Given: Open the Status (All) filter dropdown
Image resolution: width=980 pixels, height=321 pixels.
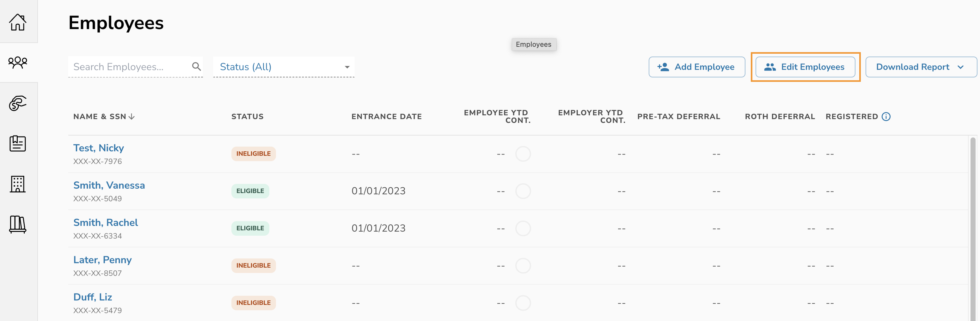Looking at the screenshot, I should (284, 67).
